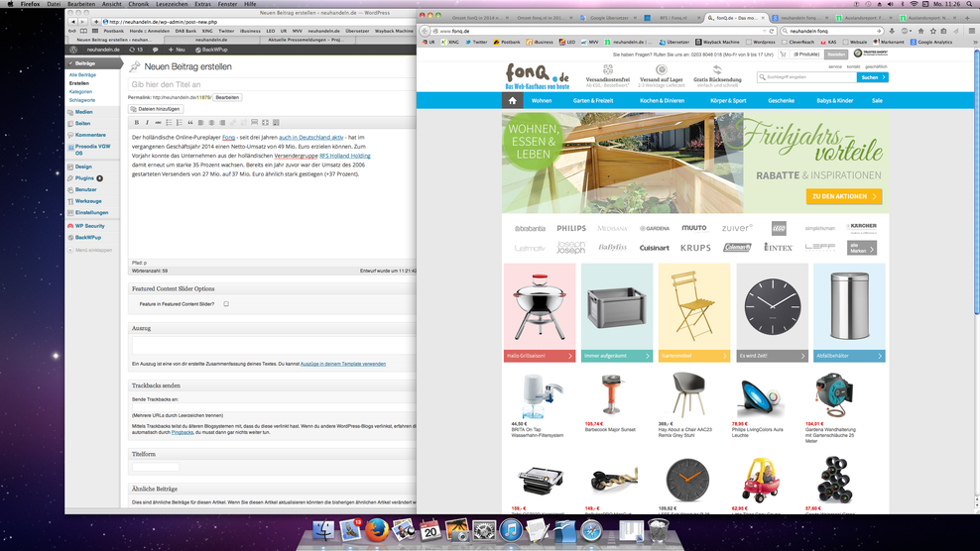Align text center in WordPress editor
The image size is (980, 551).
point(211,123)
